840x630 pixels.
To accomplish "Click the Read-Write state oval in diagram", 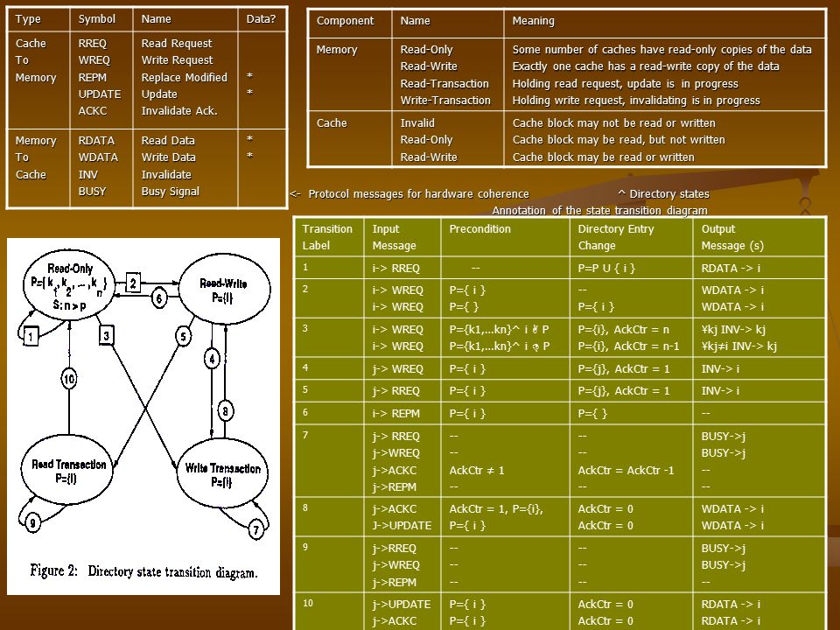I will click(x=224, y=290).
